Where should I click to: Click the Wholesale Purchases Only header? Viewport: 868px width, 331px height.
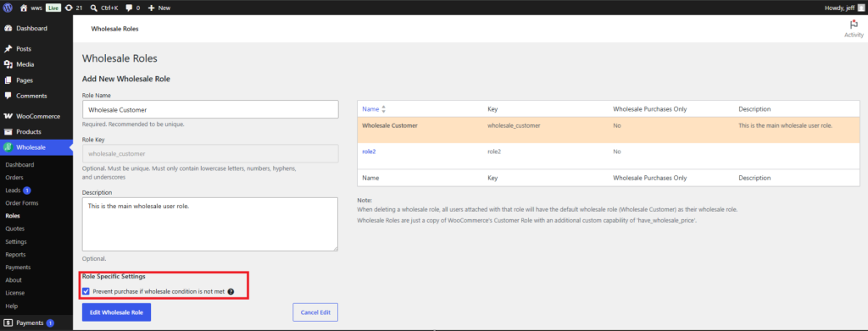coord(650,109)
